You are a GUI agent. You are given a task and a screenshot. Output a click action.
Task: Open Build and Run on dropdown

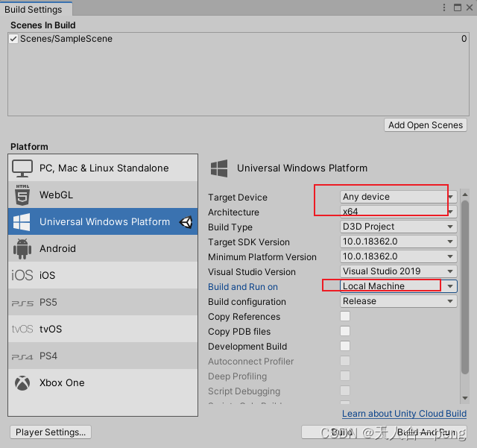[x=399, y=286]
